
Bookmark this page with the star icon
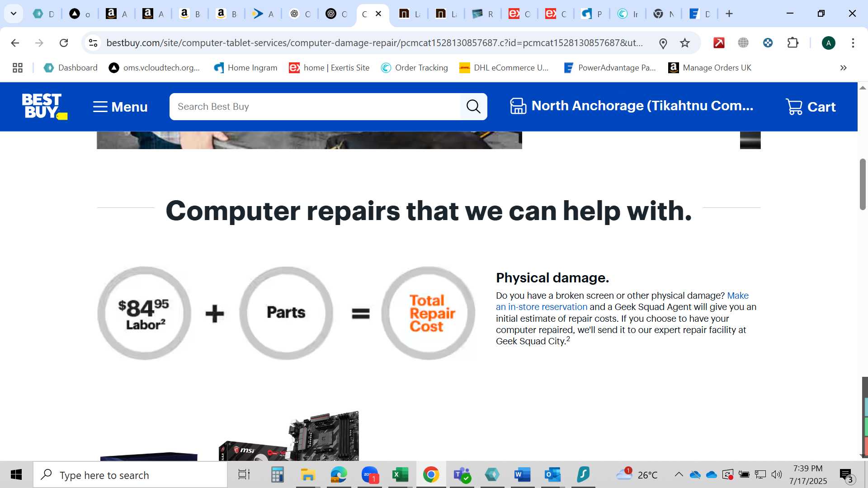(x=685, y=43)
